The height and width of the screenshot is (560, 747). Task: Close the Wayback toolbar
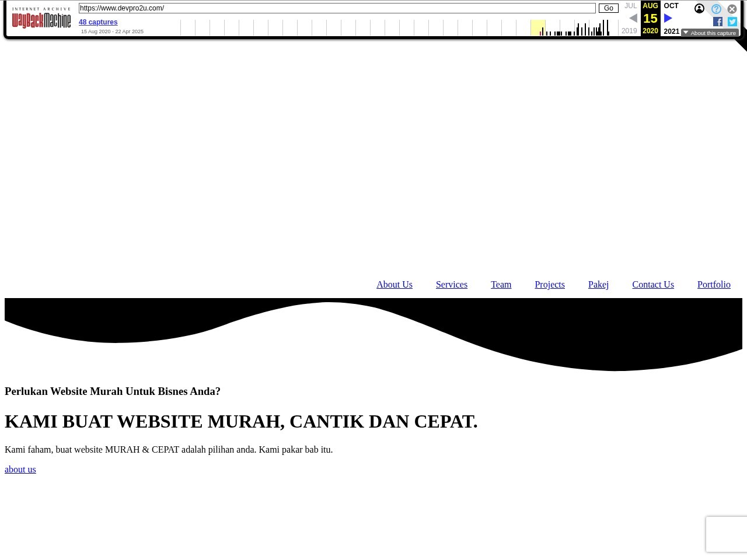point(732,9)
